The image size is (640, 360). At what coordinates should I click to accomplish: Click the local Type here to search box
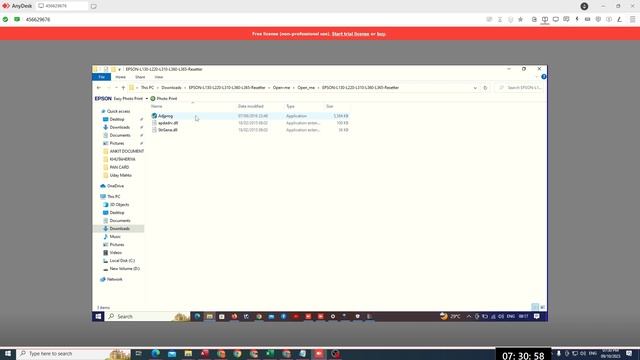pos(73,353)
